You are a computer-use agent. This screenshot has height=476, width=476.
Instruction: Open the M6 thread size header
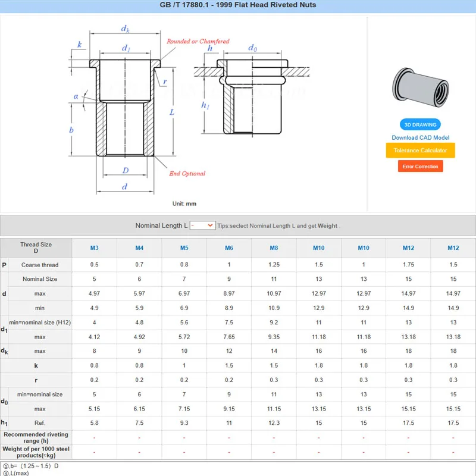coord(229,248)
